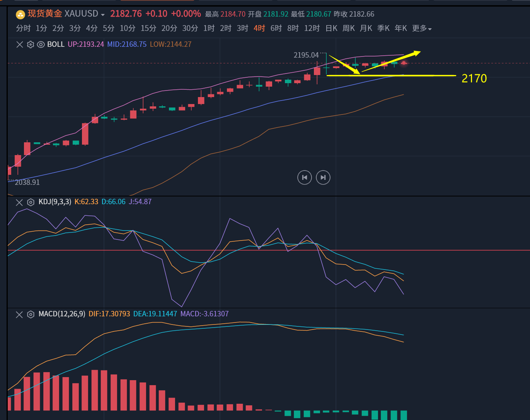Switch to 1分 timeframe
Screen dimensions: 530x420
pos(41,28)
